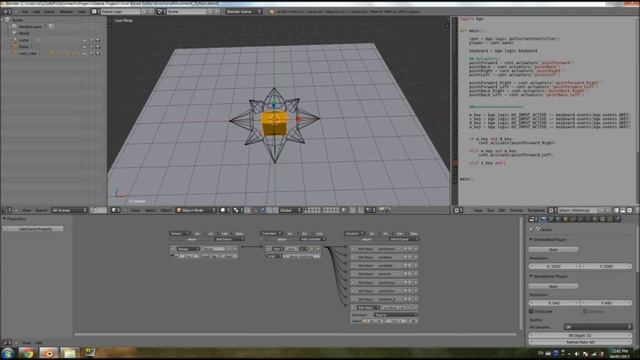Open the Window menu

click(66, 12)
